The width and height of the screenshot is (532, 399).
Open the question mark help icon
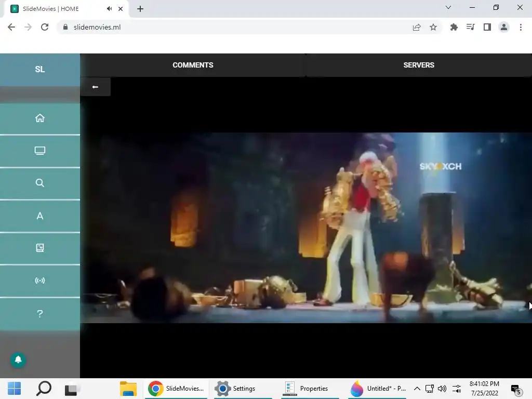[39, 314]
